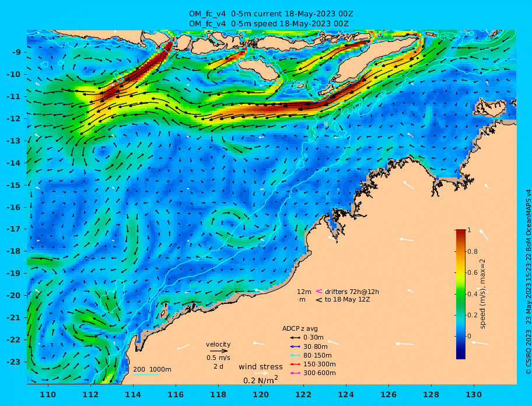
Task: Click the cyan 80-150m ADCP legend arrow
Action: [x=295, y=355]
